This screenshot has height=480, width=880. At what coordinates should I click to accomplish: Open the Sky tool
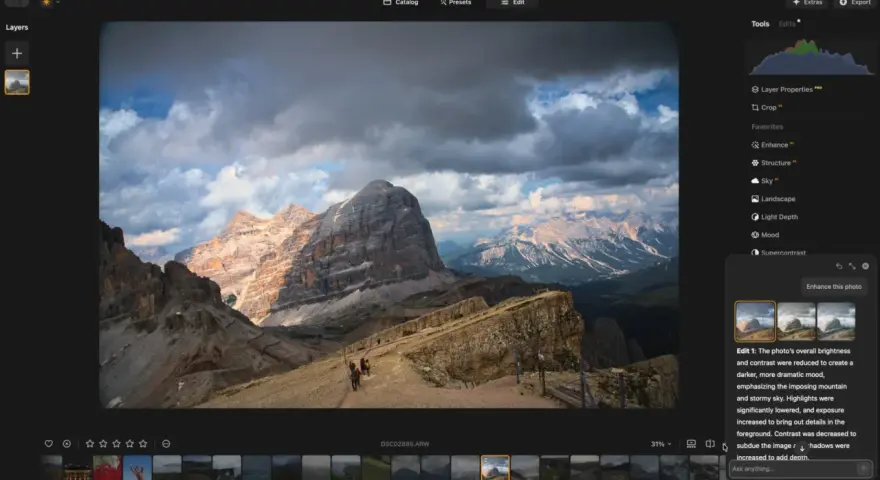(x=765, y=181)
